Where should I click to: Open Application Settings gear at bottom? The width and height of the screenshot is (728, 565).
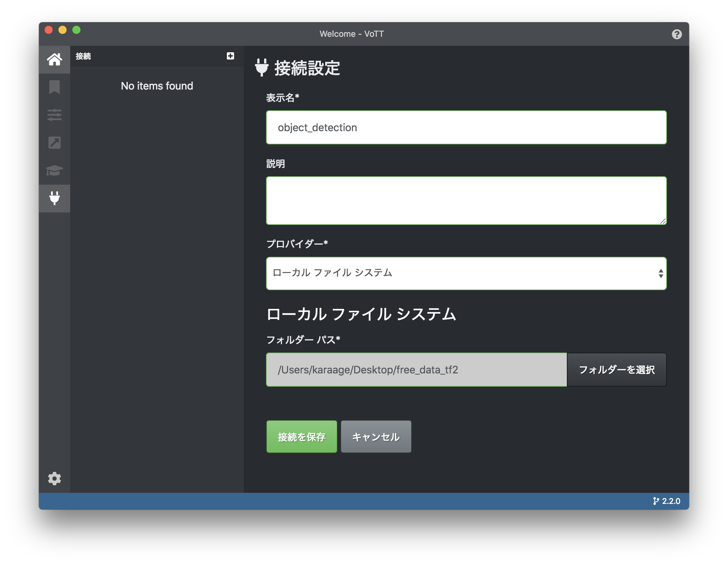coord(55,479)
